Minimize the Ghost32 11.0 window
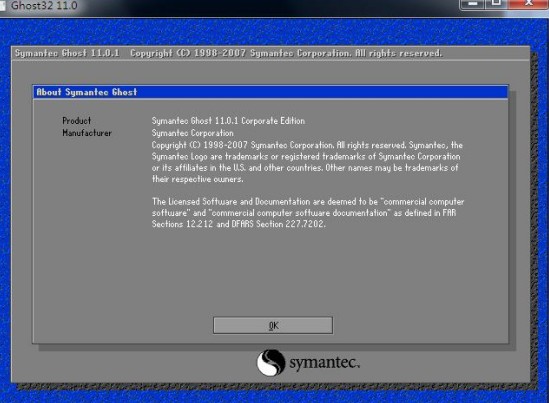The height and width of the screenshot is (403, 549). click(x=472, y=4)
